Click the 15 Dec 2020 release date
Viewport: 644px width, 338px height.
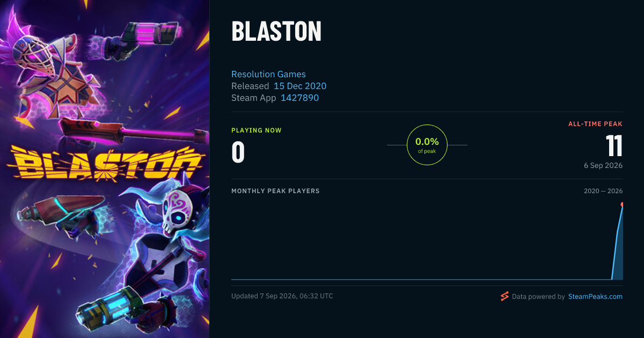click(300, 86)
